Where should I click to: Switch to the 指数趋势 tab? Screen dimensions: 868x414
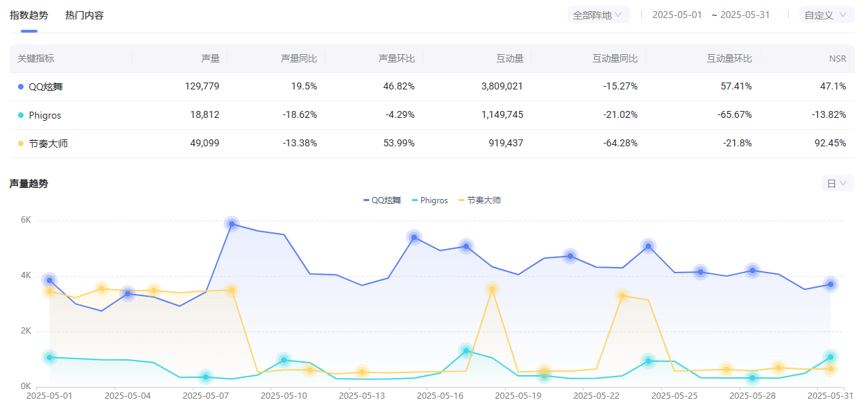click(29, 15)
